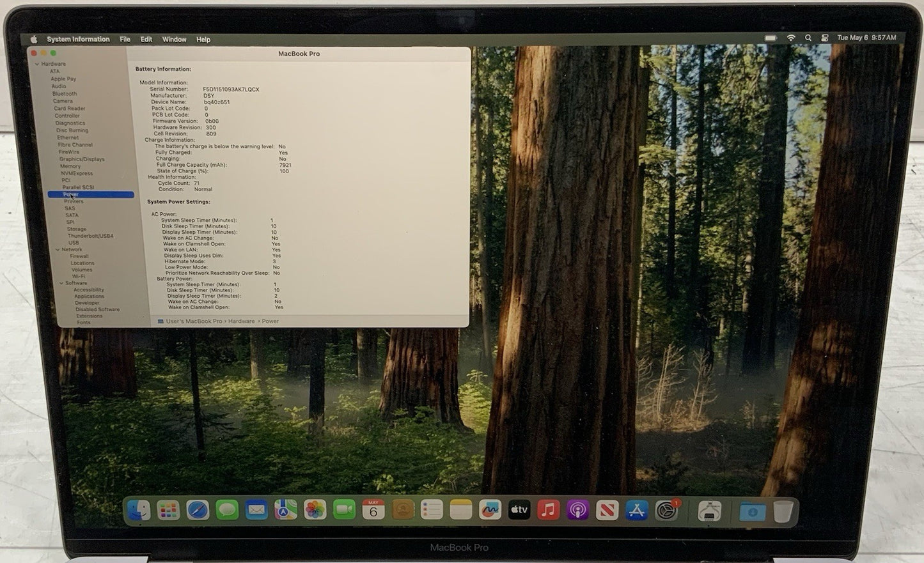Open Safari from the dock
The height and width of the screenshot is (563, 924).
click(x=198, y=510)
